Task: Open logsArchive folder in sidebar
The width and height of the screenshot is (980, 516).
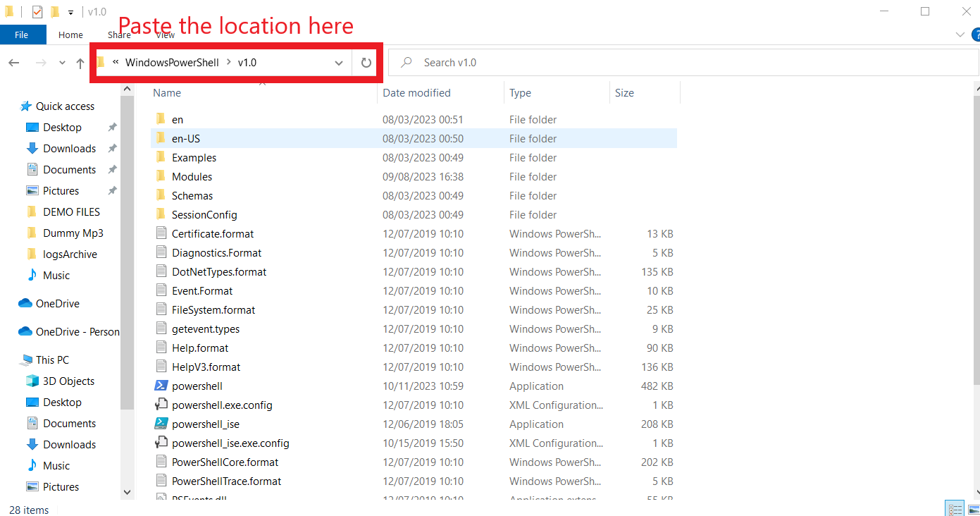Action: [61, 254]
